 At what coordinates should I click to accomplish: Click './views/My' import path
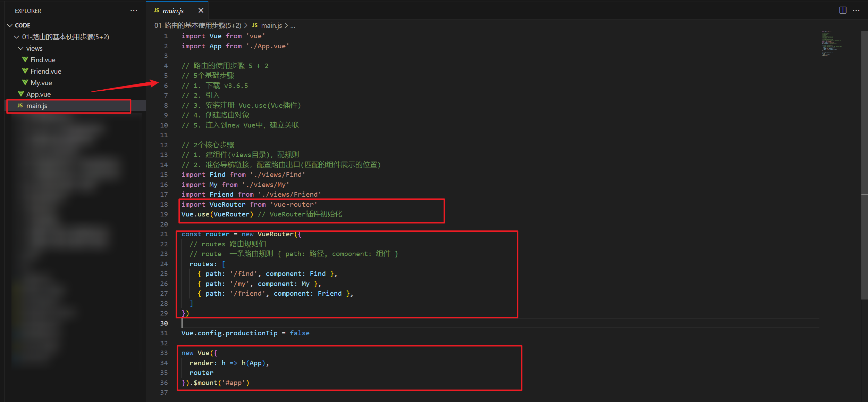click(266, 184)
